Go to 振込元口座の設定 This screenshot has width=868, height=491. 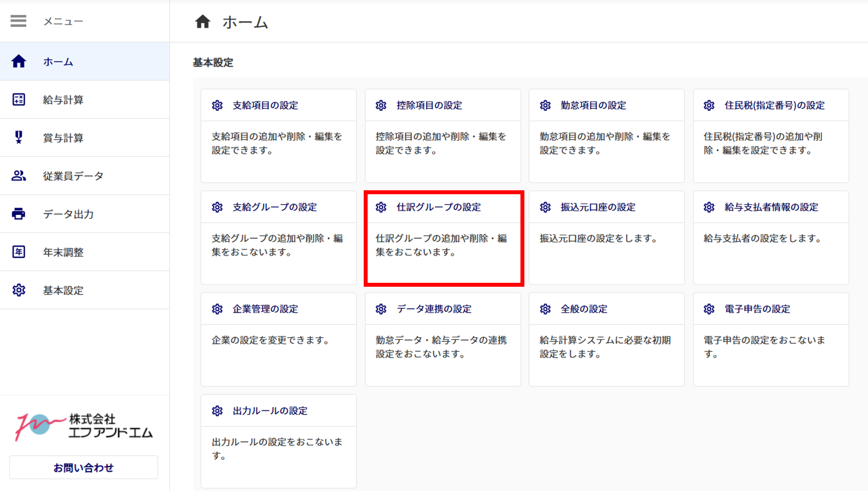click(x=598, y=207)
